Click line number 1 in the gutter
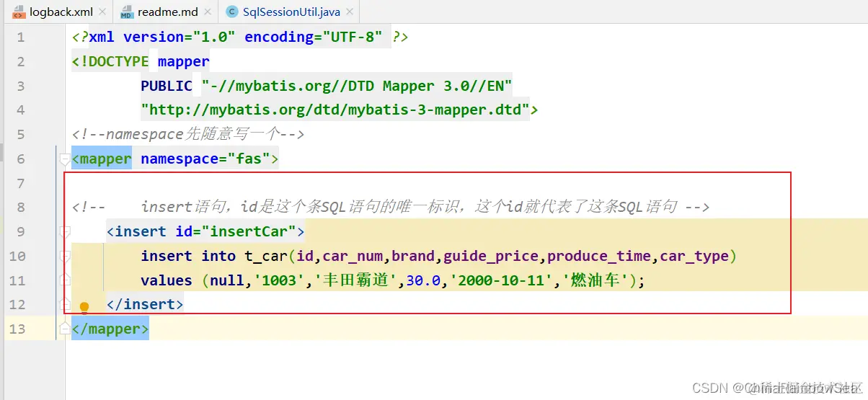Screen dimensions: 868x400 point(20,37)
